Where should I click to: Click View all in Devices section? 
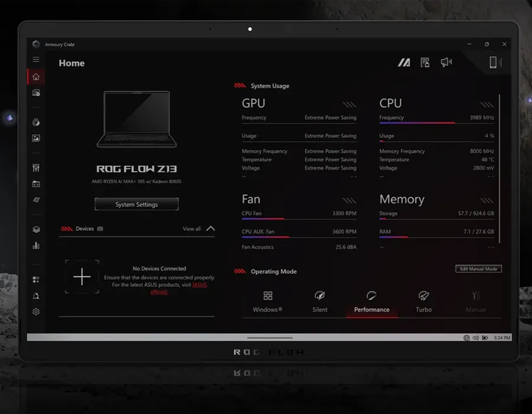click(x=192, y=229)
